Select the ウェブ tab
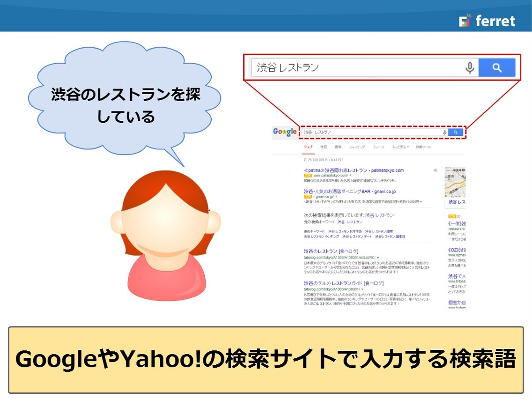The image size is (532, 399). [308, 147]
